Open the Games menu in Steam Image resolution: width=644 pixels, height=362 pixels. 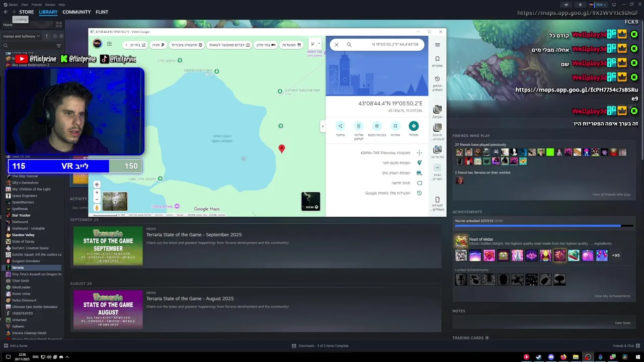point(50,5)
